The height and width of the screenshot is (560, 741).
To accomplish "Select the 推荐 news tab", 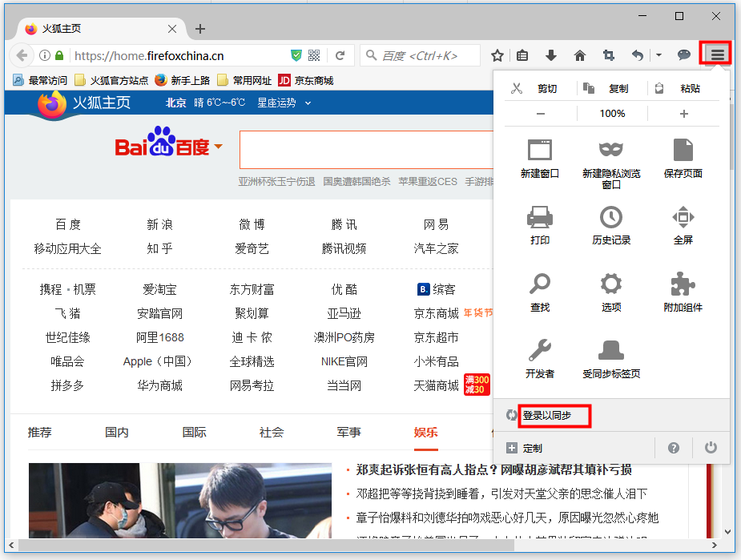I will coord(40,432).
